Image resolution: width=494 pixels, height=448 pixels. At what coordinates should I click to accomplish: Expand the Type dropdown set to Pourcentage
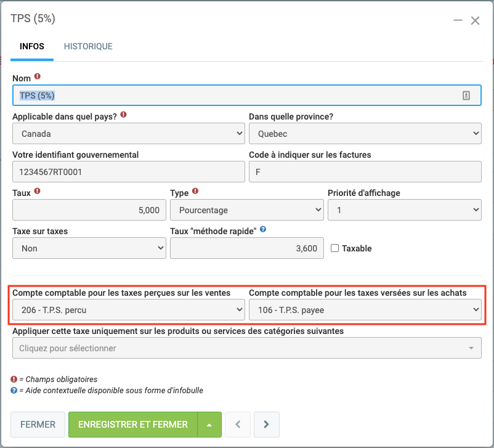click(246, 210)
